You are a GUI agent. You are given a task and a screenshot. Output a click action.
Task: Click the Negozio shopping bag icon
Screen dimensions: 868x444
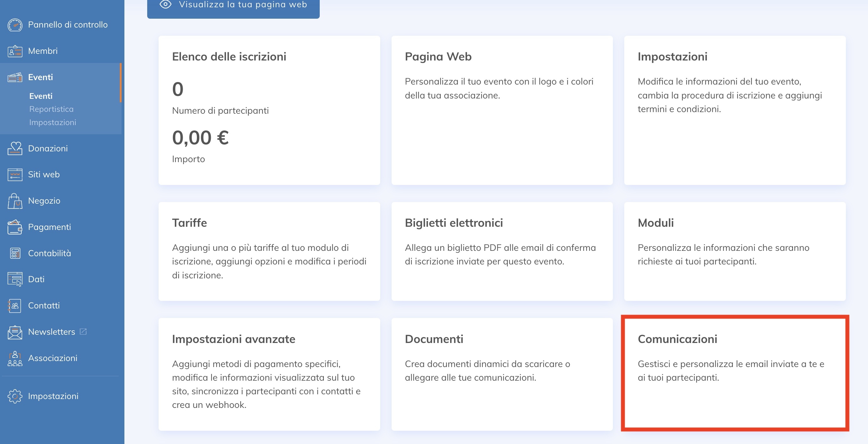coord(15,201)
